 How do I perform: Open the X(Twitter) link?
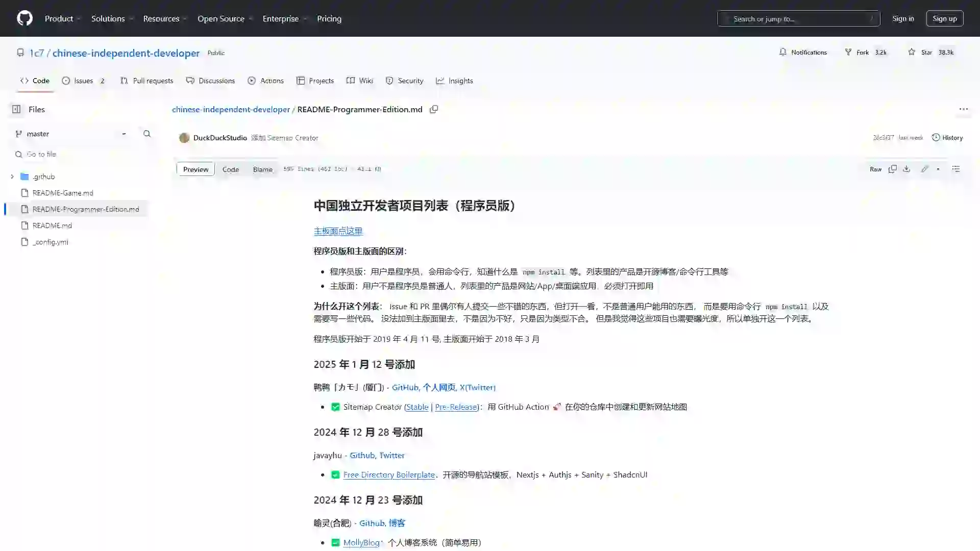click(x=478, y=387)
